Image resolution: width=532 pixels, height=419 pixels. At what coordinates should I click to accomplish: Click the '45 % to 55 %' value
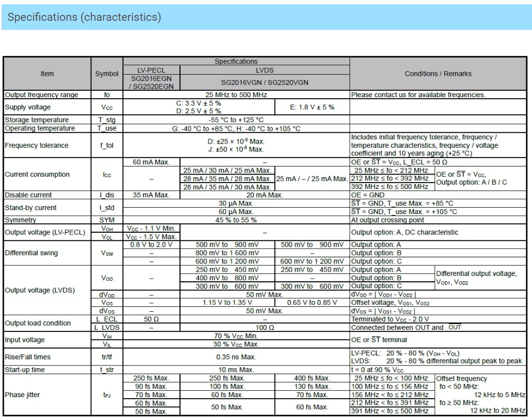click(236, 220)
